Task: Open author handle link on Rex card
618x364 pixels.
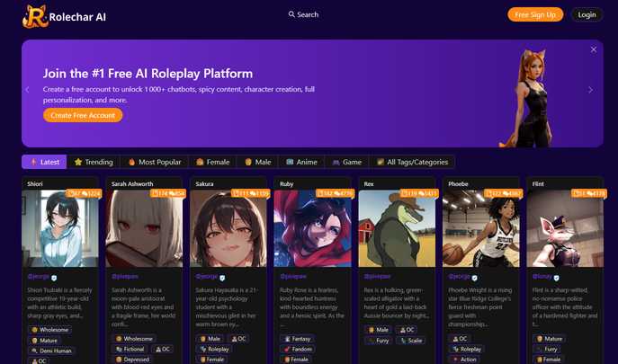Action: coord(378,277)
